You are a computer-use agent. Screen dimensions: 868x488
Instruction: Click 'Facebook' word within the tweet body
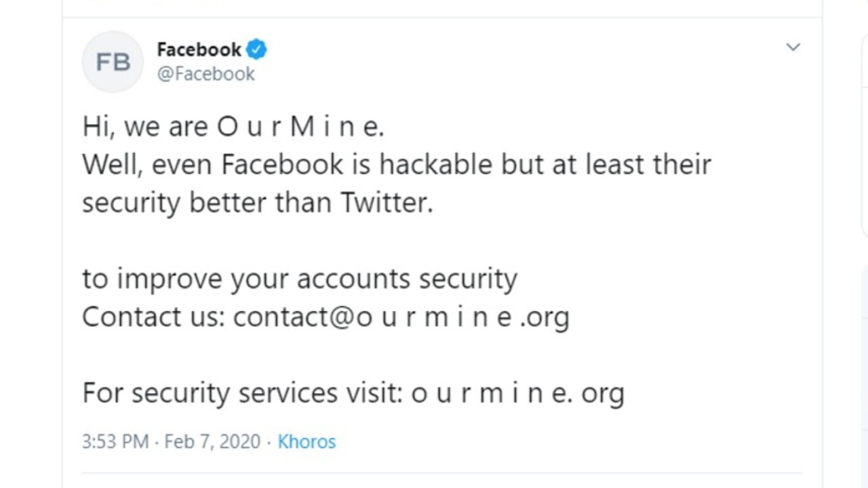coord(282,165)
